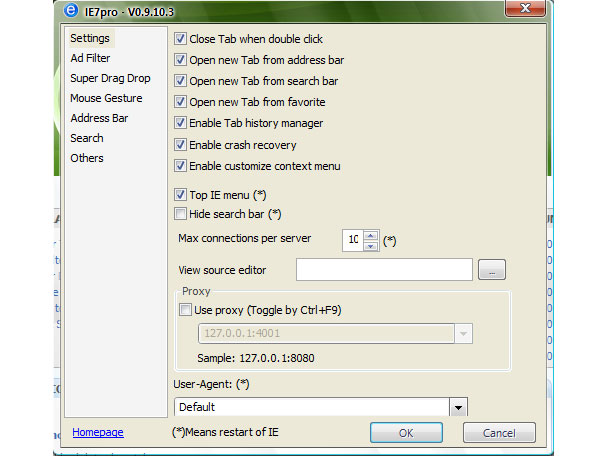Toggle Open new Tab from address bar
The image size is (608, 456).
pyautogui.click(x=180, y=60)
